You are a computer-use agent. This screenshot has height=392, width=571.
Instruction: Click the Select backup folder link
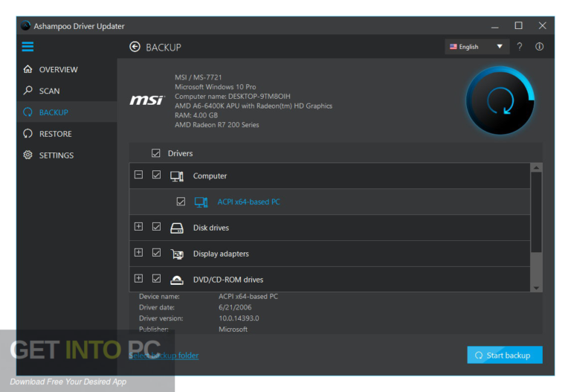(x=164, y=356)
